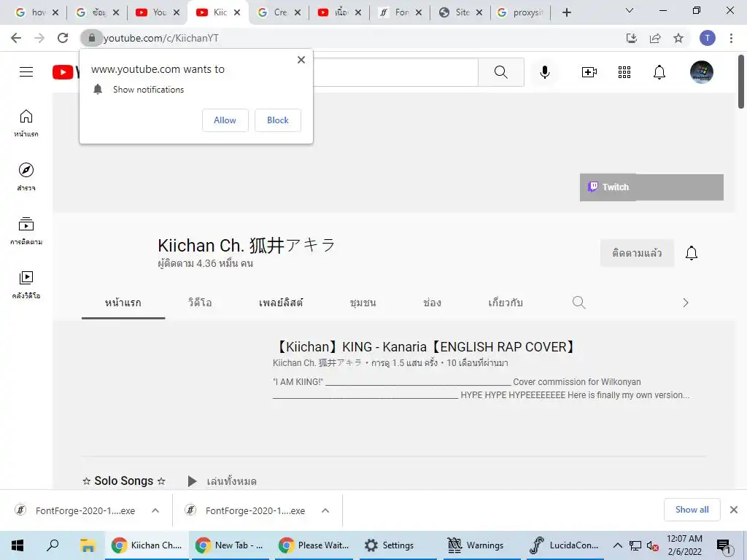Open File Explorer from taskbar

88,545
